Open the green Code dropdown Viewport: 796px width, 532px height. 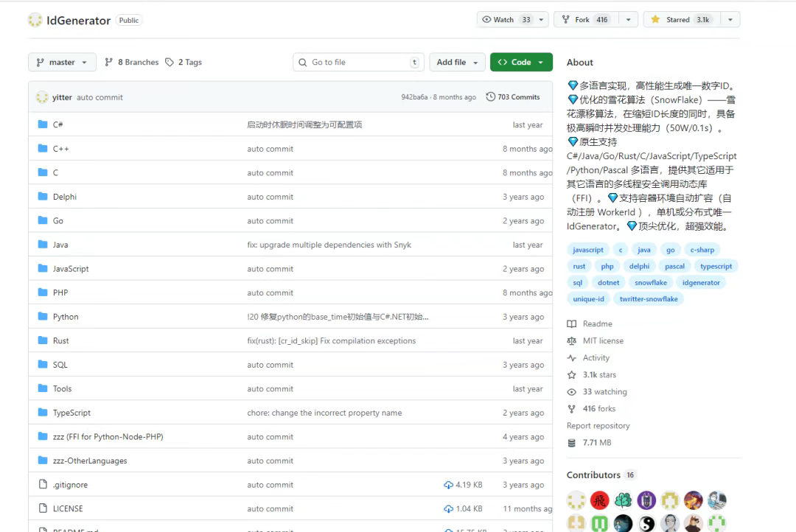pos(521,62)
